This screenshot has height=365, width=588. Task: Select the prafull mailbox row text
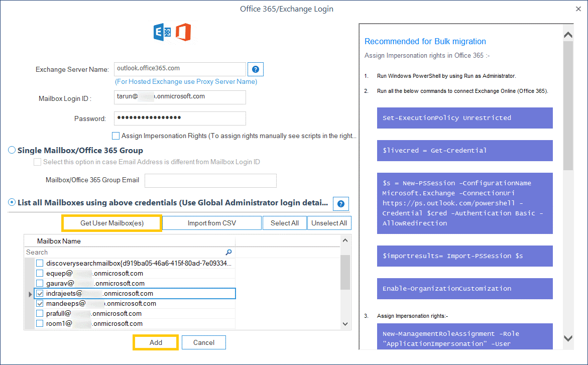[x=94, y=314]
